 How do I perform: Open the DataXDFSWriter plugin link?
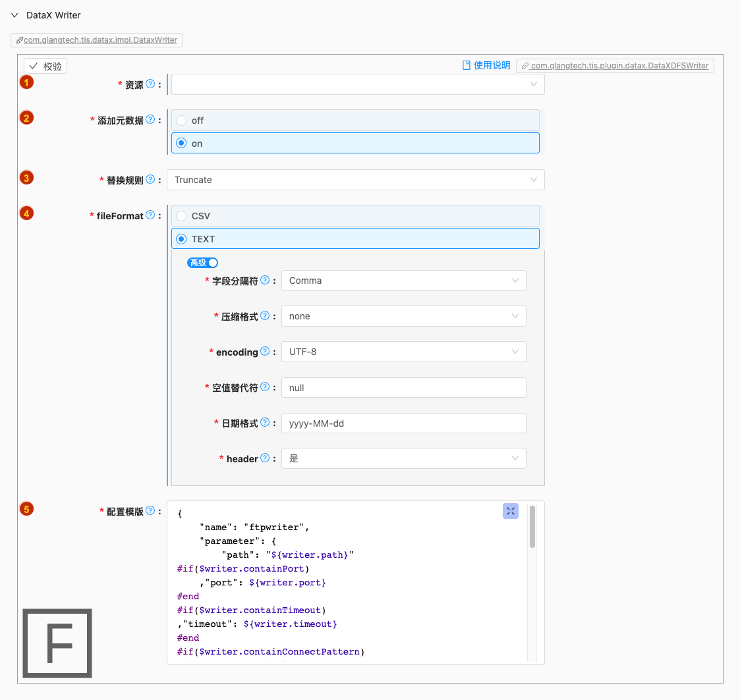click(x=619, y=66)
